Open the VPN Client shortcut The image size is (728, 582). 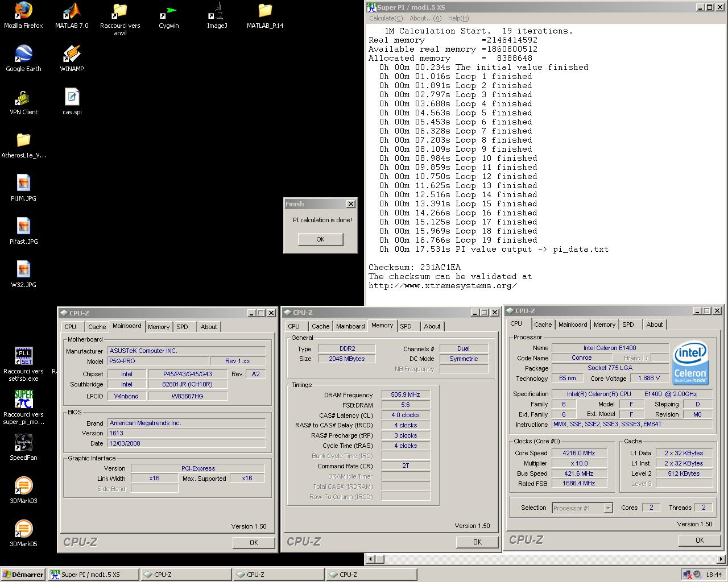[x=23, y=102]
